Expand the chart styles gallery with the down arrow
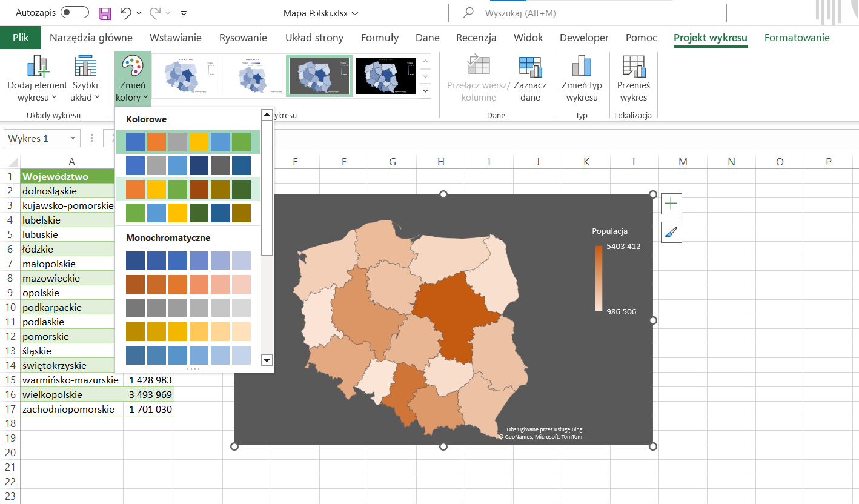The height and width of the screenshot is (504, 859). click(x=425, y=90)
